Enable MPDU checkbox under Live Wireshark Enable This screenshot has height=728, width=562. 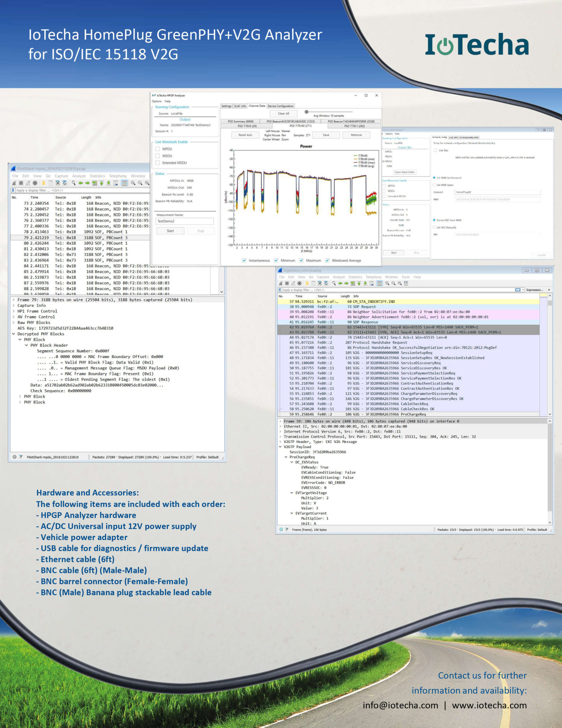coord(158,149)
